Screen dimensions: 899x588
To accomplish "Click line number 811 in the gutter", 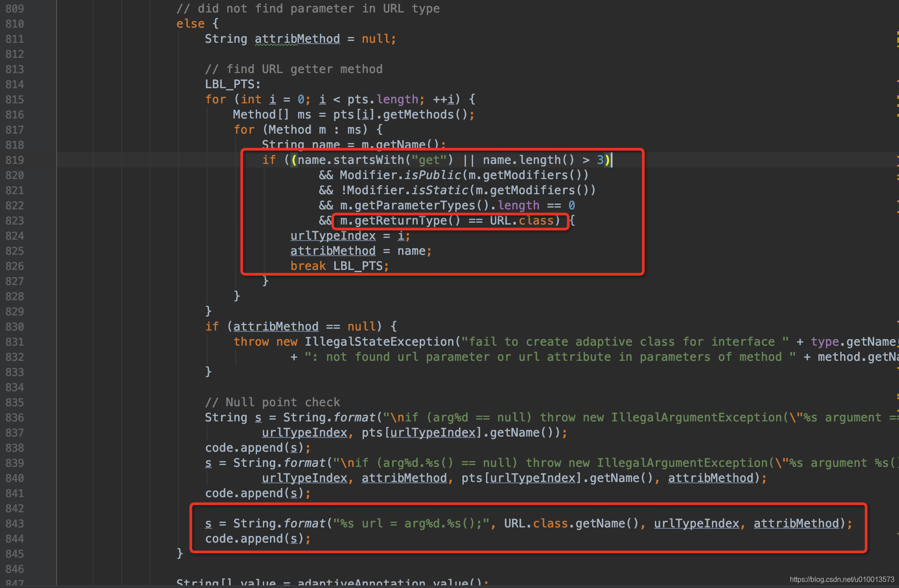I will (x=15, y=39).
